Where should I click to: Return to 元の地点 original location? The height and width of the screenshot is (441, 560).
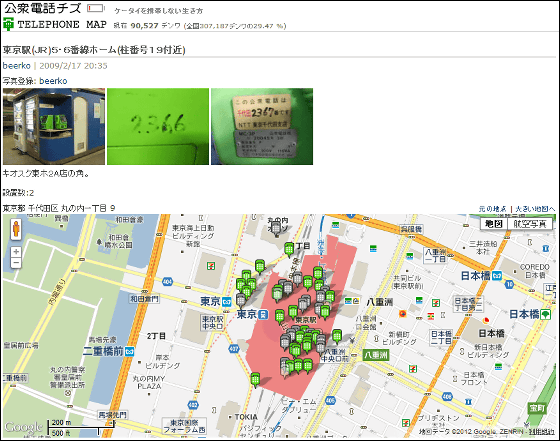point(492,209)
